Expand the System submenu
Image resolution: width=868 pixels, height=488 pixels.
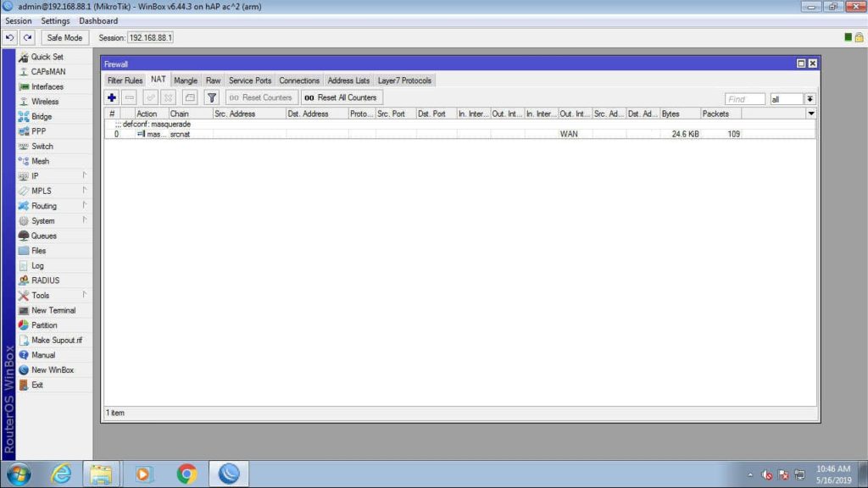(54, 221)
